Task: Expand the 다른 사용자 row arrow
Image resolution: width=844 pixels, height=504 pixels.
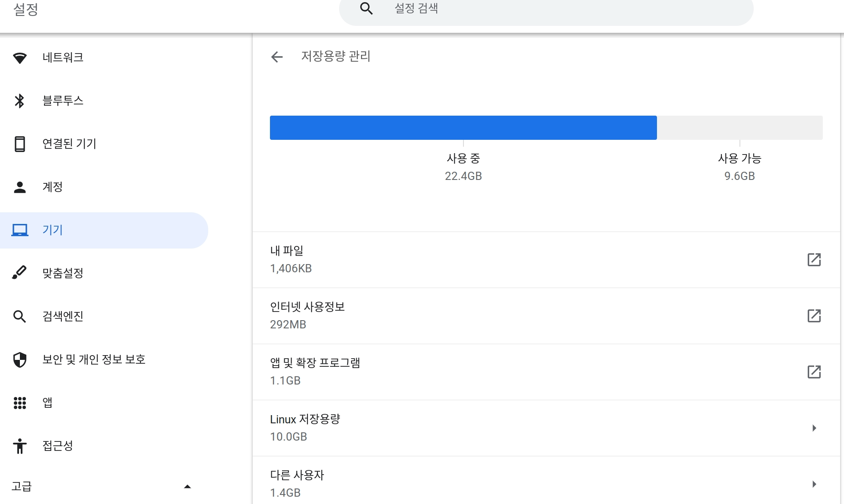Action: click(x=814, y=484)
